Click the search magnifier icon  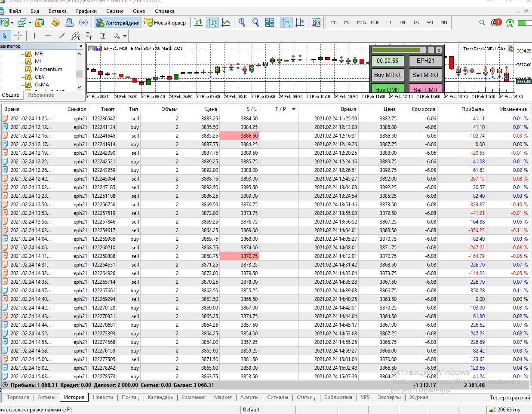pos(482,22)
